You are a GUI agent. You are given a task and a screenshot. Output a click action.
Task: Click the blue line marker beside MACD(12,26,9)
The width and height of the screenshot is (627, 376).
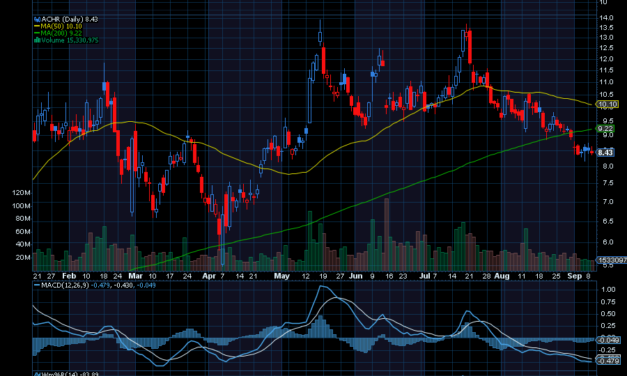click(x=37, y=285)
